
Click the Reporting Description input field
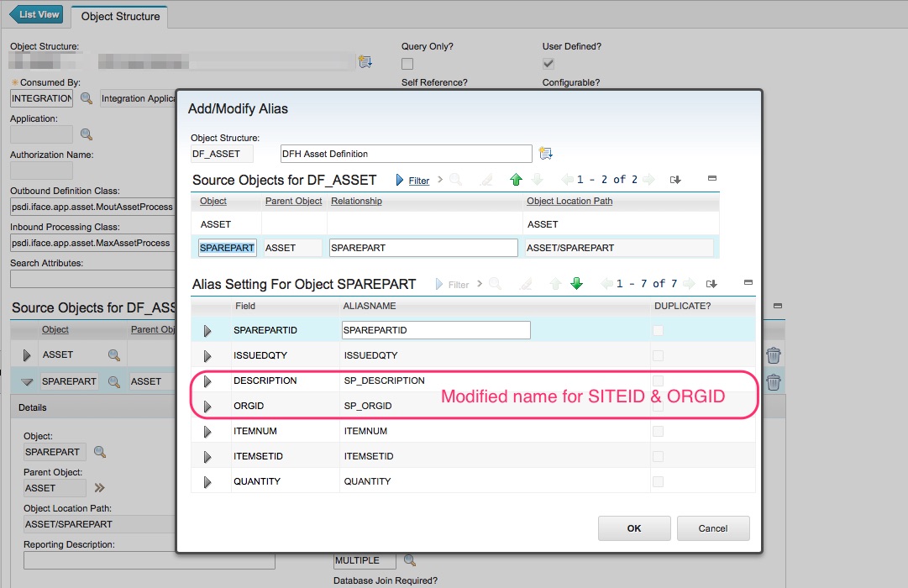pos(149,560)
